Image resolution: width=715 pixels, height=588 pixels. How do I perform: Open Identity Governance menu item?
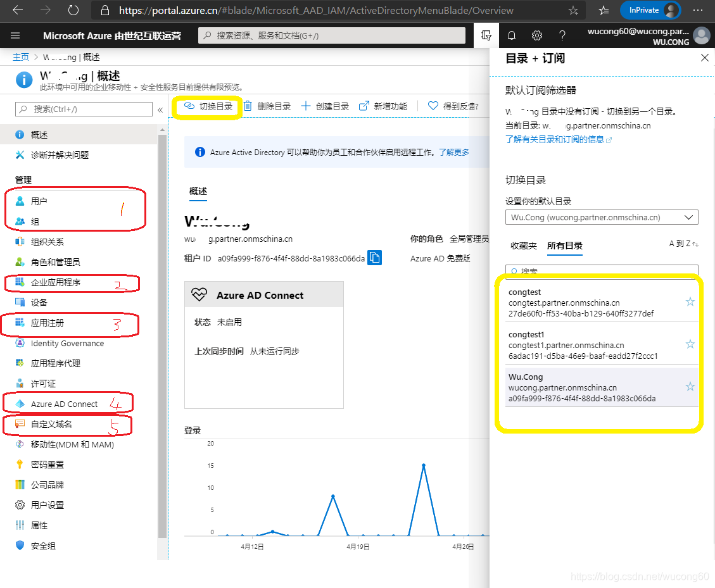click(x=79, y=343)
